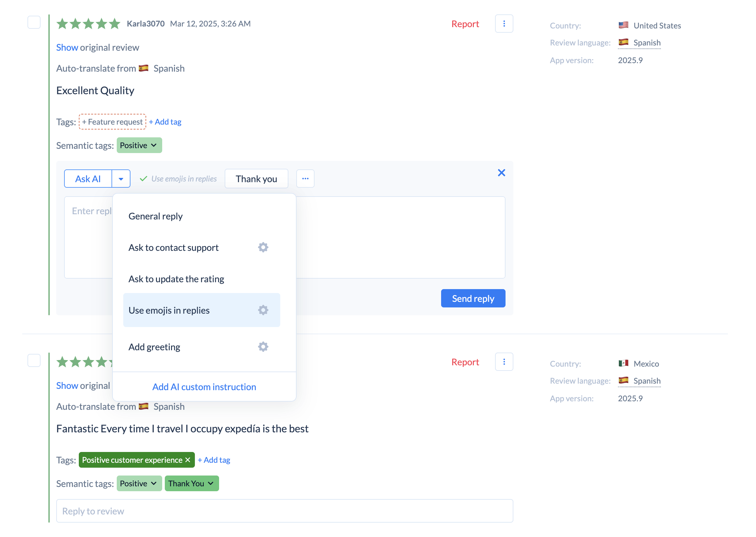This screenshot has height=537, width=756.
Task: Click the Ask AI button
Action: coord(88,179)
